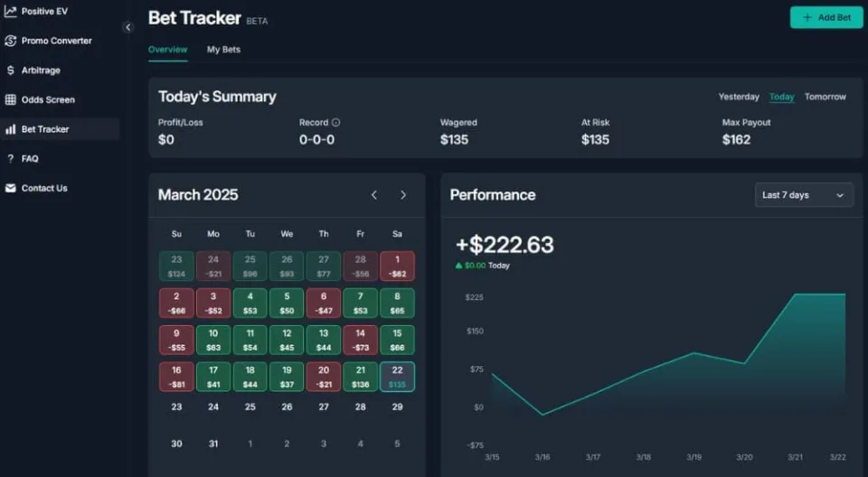Screen dimensions: 868x477
Task: Open Odds Screen from the sidebar
Action: click(48, 99)
